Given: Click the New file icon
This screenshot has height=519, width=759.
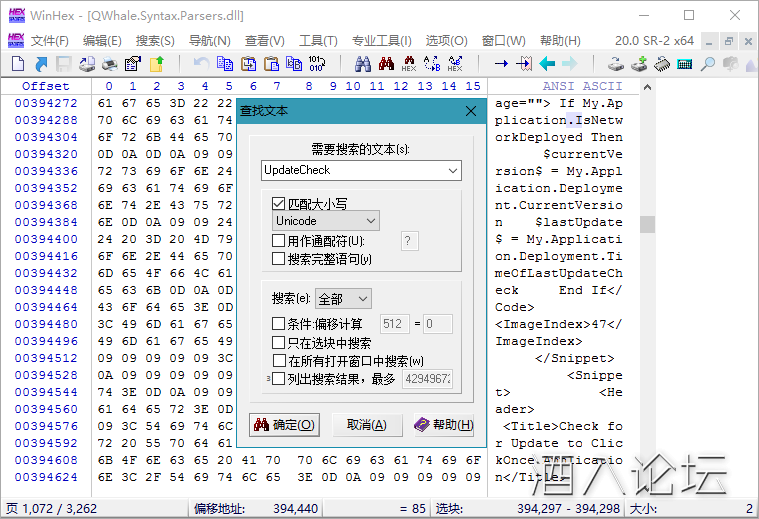Looking at the screenshot, I should pos(17,64).
